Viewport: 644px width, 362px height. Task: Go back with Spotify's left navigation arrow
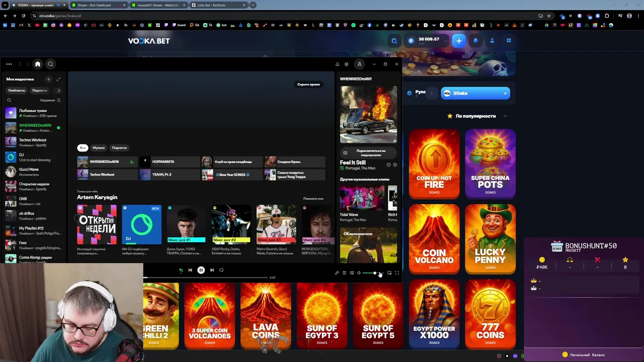click(20, 64)
